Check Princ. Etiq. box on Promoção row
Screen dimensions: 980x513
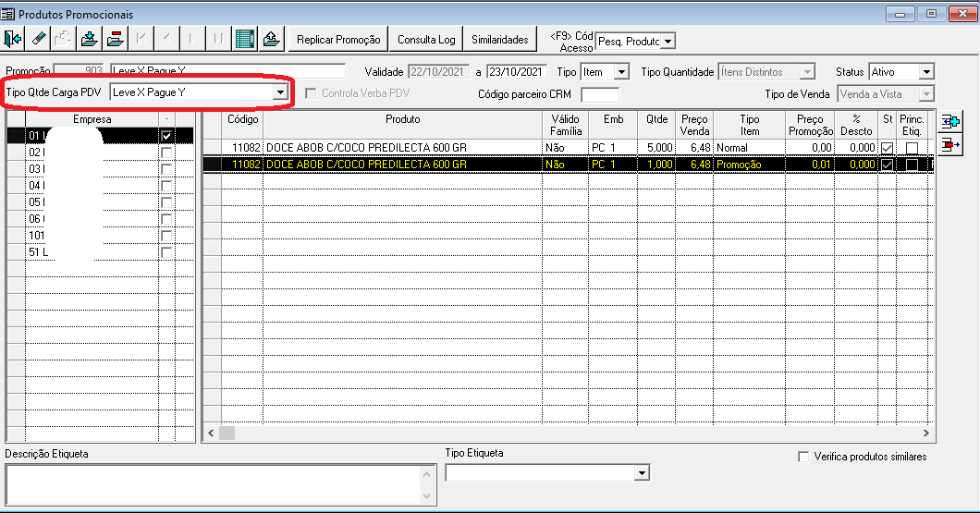point(912,165)
